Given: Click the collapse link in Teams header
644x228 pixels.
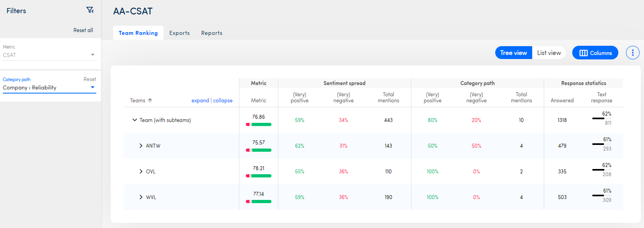Looking at the screenshot, I should (223, 100).
